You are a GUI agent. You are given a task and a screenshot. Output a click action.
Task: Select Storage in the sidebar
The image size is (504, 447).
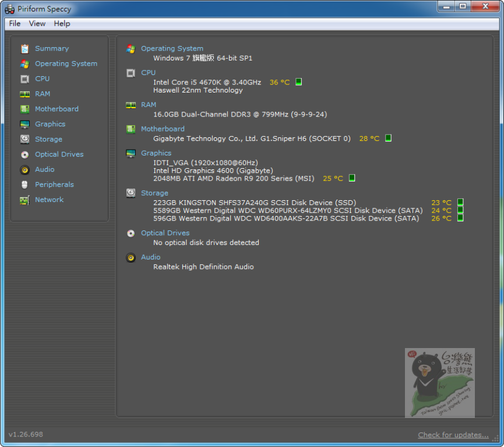(x=48, y=139)
